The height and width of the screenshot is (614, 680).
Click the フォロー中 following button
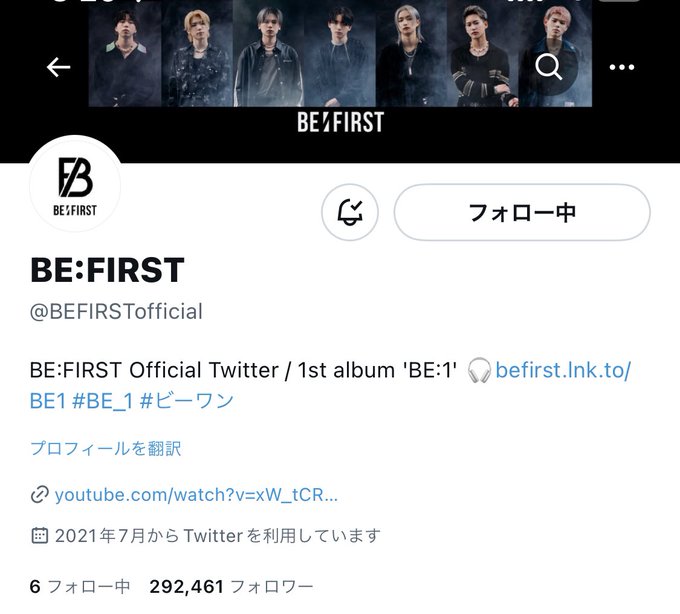click(x=522, y=212)
